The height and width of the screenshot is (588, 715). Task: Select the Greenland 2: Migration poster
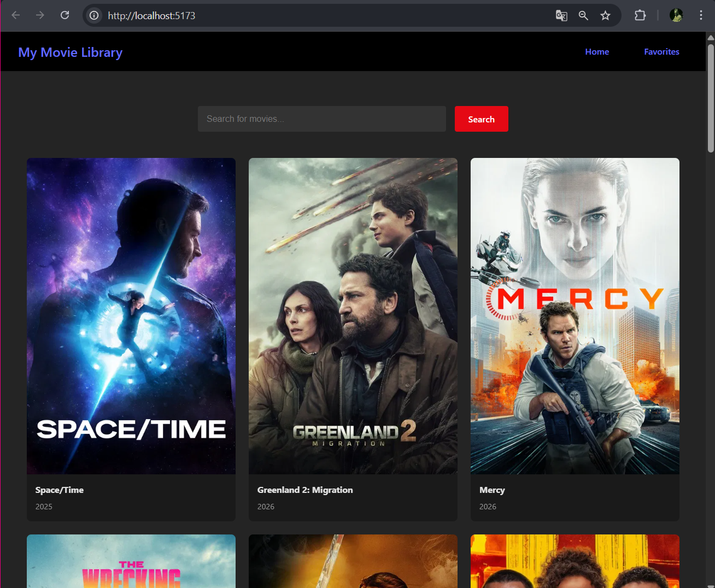pyautogui.click(x=353, y=316)
